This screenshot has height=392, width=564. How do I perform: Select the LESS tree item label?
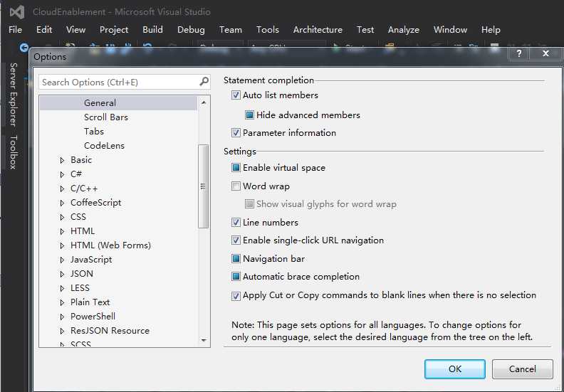[80, 288]
